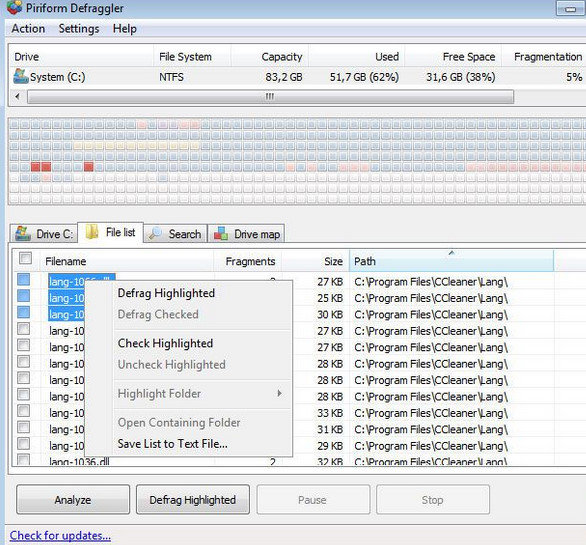Image resolution: width=586 pixels, height=545 pixels.
Task: Sort the list by the Filename column
Action: (126, 261)
